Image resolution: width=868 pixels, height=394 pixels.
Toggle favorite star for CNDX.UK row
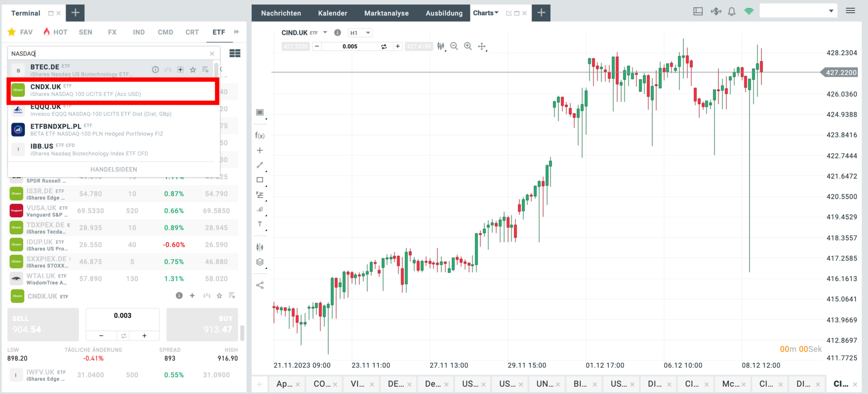[x=219, y=296]
